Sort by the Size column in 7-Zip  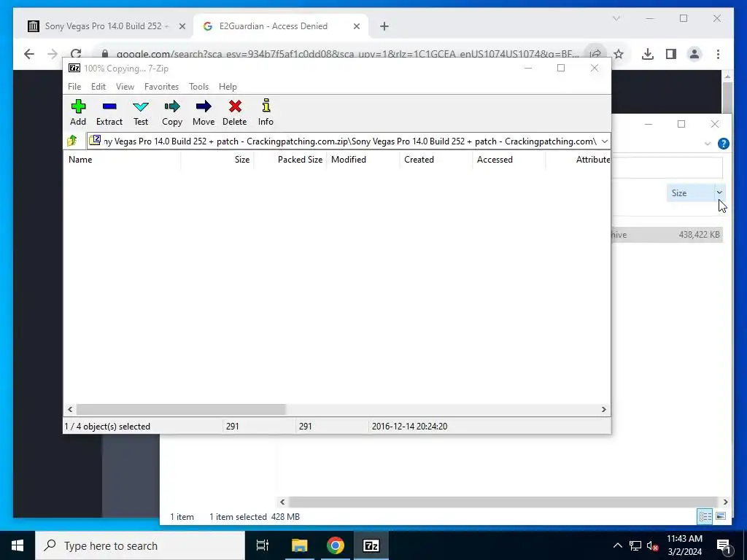[x=217, y=160]
